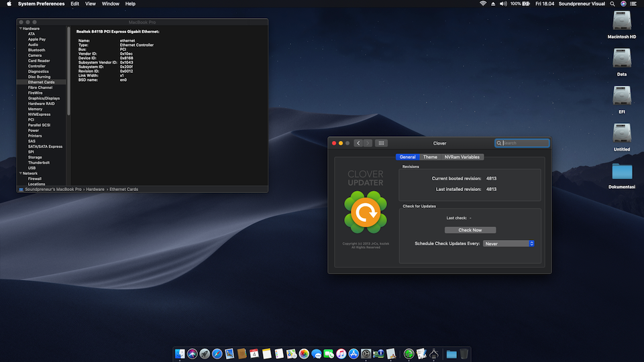Launch Siri from the Dock
Viewport: 644px width, 362px height.
pos(193,354)
